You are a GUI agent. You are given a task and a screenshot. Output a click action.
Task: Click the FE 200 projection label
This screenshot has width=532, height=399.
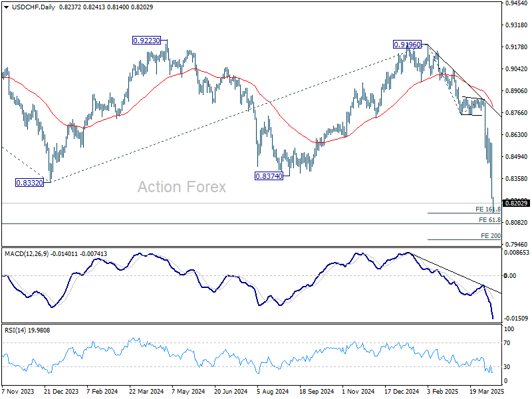click(491, 236)
